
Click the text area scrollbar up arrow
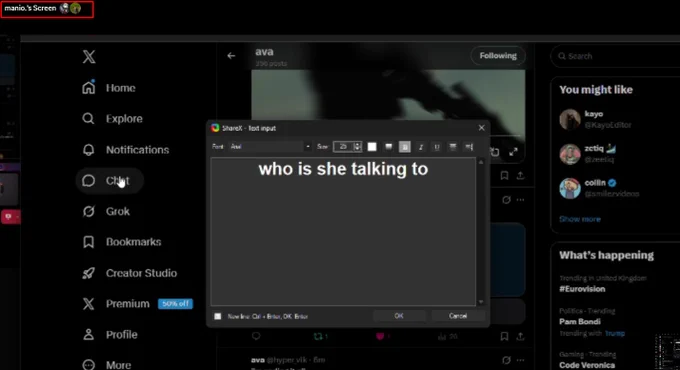point(481,162)
